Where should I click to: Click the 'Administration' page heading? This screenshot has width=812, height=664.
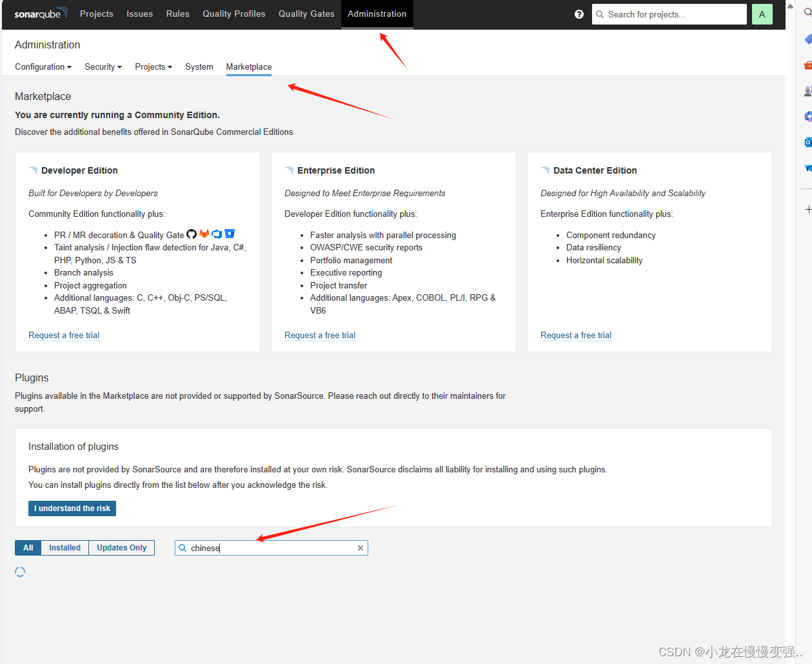pyautogui.click(x=48, y=45)
